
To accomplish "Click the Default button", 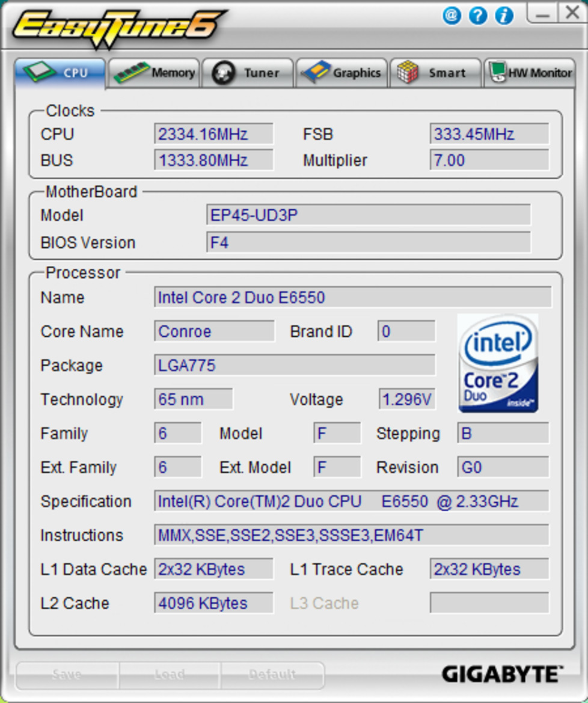I will tap(272, 675).
